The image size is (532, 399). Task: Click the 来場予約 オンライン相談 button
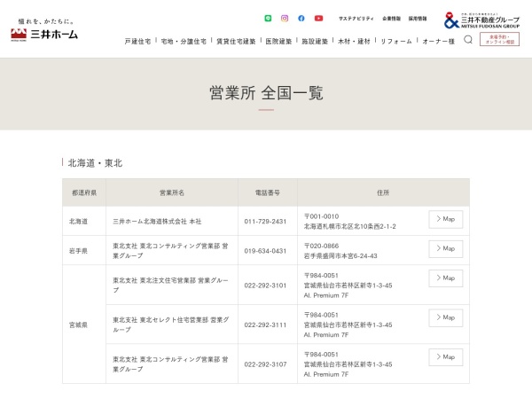(499, 40)
